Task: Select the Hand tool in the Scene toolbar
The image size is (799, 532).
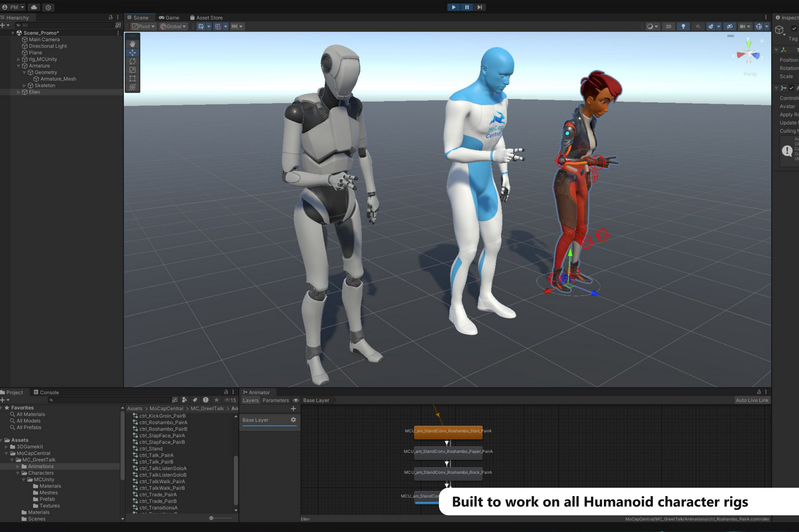Action: 132,43
